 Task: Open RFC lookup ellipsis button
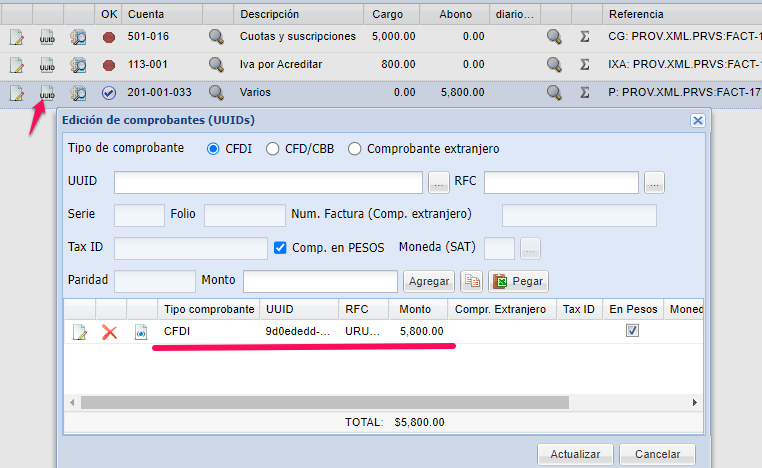point(654,183)
